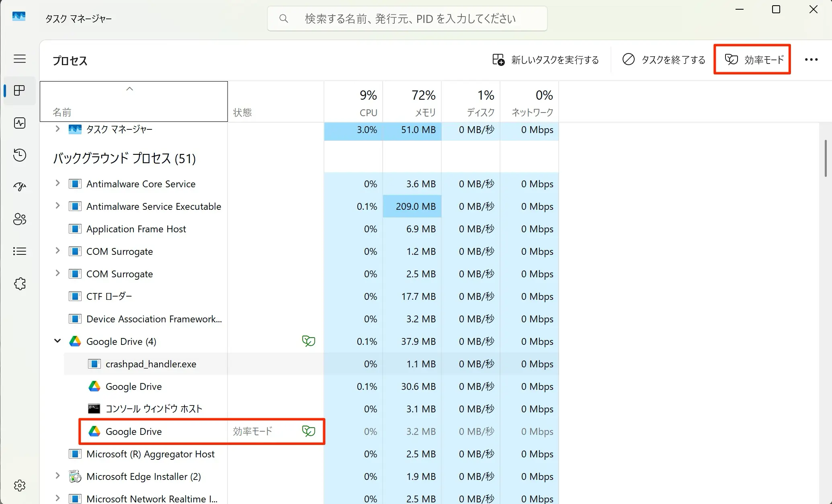
Task: Open the Startup apps sidebar icon
Action: [x=20, y=187]
